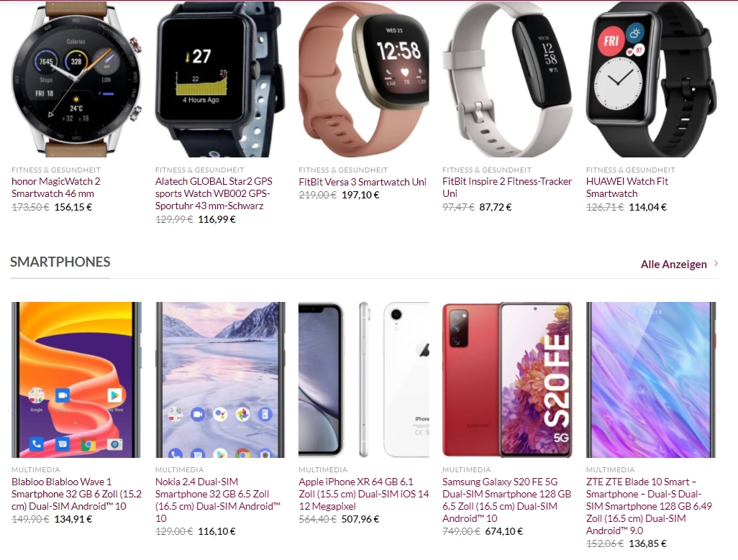The height and width of the screenshot is (560, 738).
Task: Select the Apple iPhone XR product image
Action: [x=364, y=380]
